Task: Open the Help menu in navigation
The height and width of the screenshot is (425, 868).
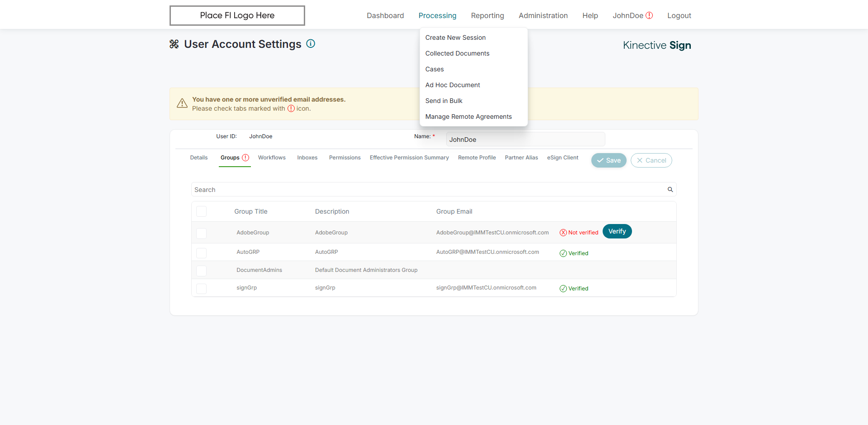Action: pyautogui.click(x=590, y=15)
